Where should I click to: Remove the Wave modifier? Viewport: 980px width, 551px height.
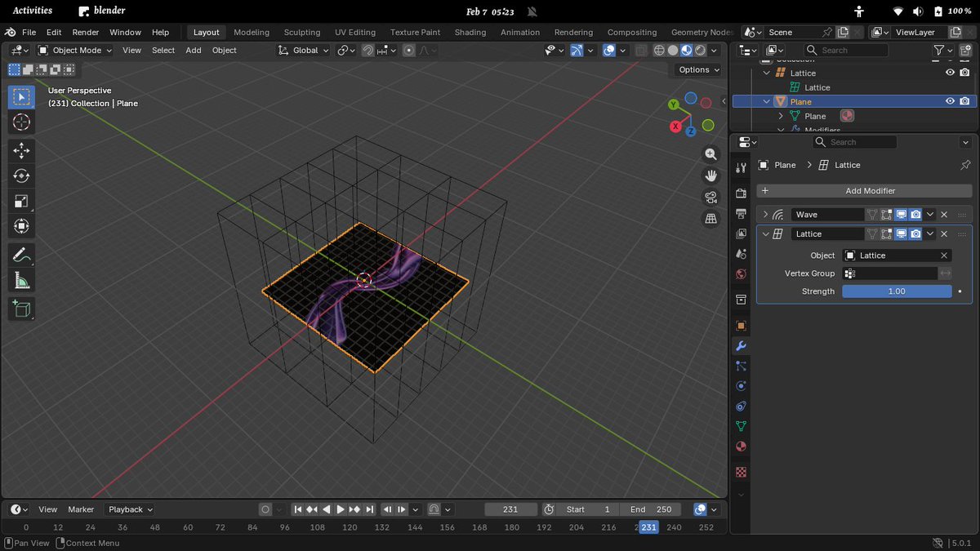944,215
